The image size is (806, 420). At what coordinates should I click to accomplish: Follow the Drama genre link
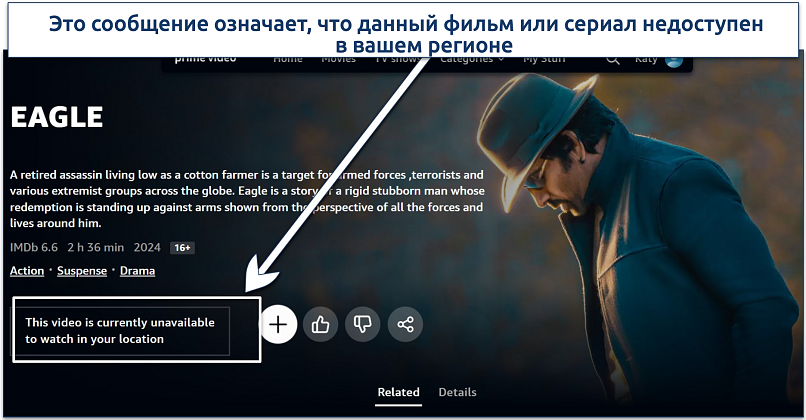click(137, 271)
